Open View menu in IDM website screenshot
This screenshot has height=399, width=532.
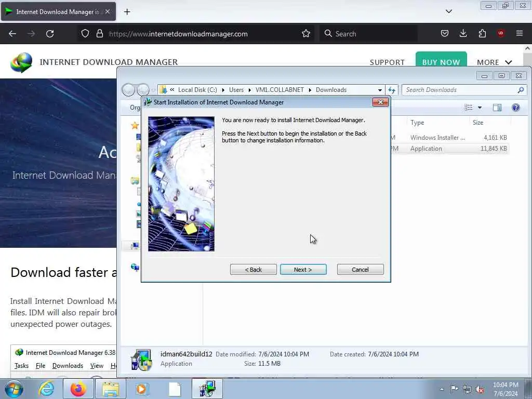pyautogui.click(x=97, y=366)
